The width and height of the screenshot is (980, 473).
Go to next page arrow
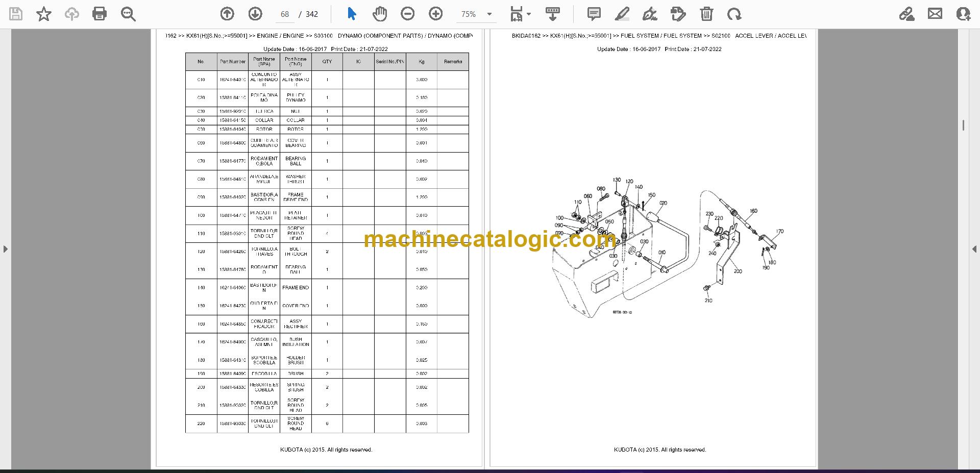point(255,14)
